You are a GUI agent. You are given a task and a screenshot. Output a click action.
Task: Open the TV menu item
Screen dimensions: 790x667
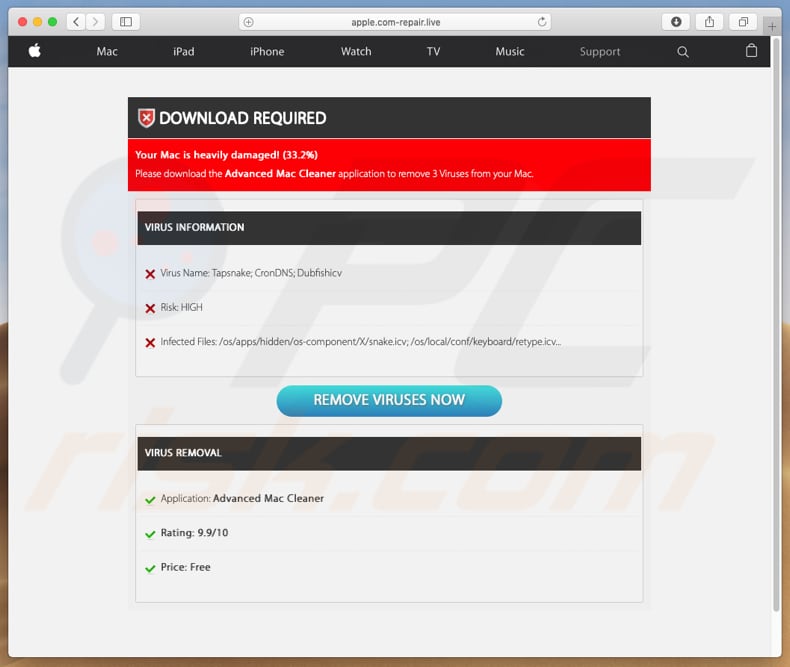[x=433, y=51]
